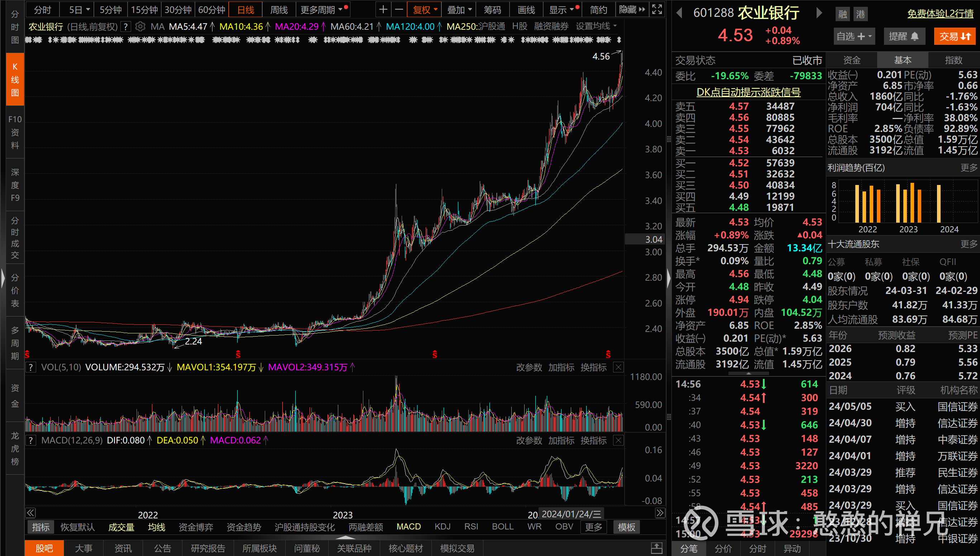Open 分价表 sidebar item
This screenshot has width=980, height=556.
click(x=15, y=290)
